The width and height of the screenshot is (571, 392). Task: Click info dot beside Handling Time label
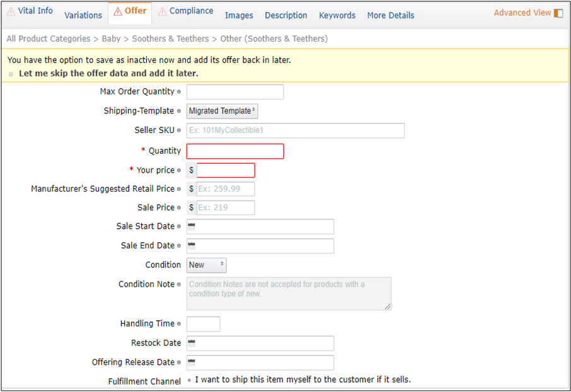(x=179, y=324)
